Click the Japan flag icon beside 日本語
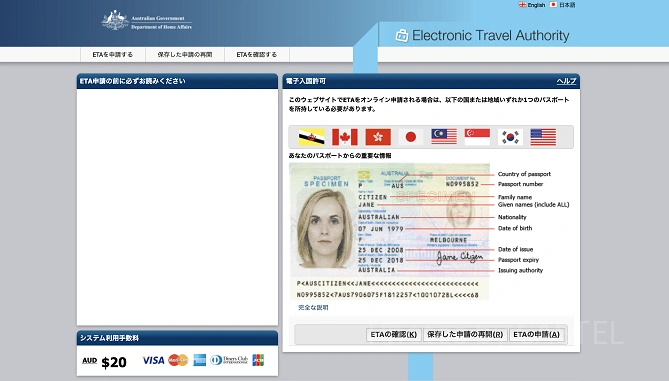This screenshot has width=669, height=381. tap(553, 5)
